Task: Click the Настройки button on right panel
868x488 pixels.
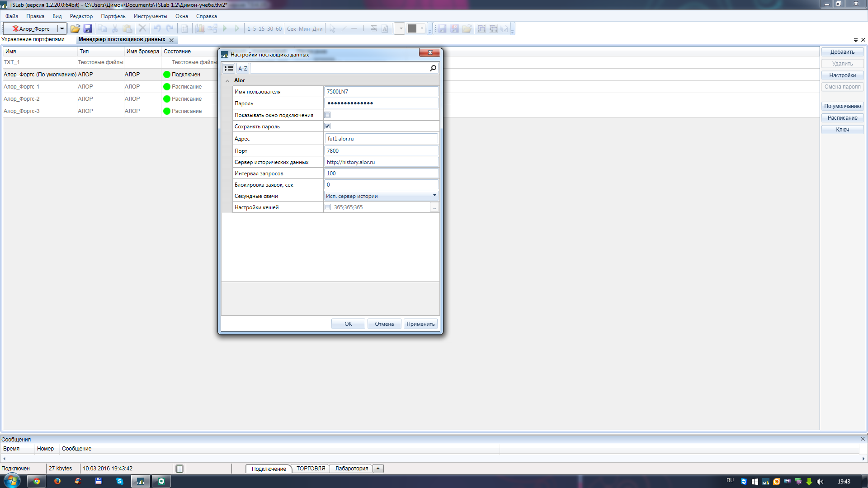Action: (842, 75)
